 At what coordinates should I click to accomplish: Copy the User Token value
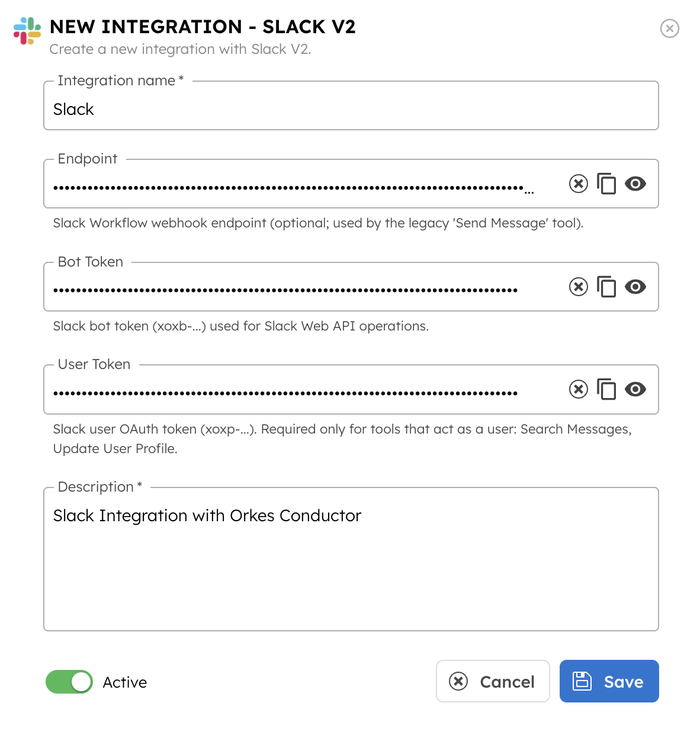[x=606, y=389]
